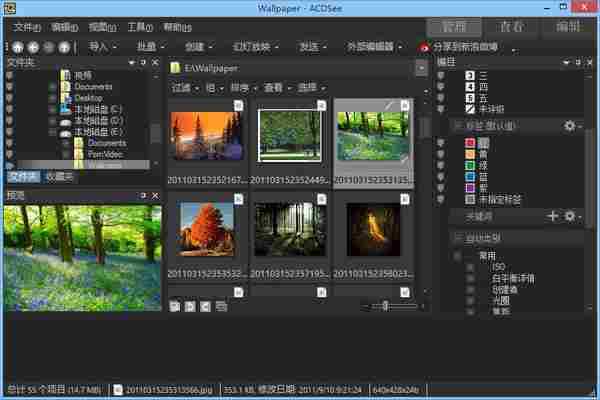Open the 查看 dropdown in the file list bar
The width and height of the screenshot is (600, 400).
click(277, 88)
